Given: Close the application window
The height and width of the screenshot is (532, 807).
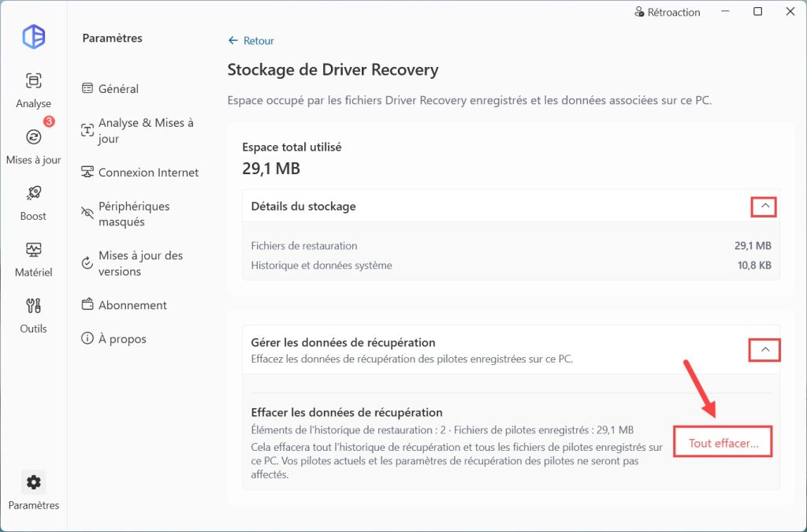Looking at the screenshot, I should (x=790, y=11).
